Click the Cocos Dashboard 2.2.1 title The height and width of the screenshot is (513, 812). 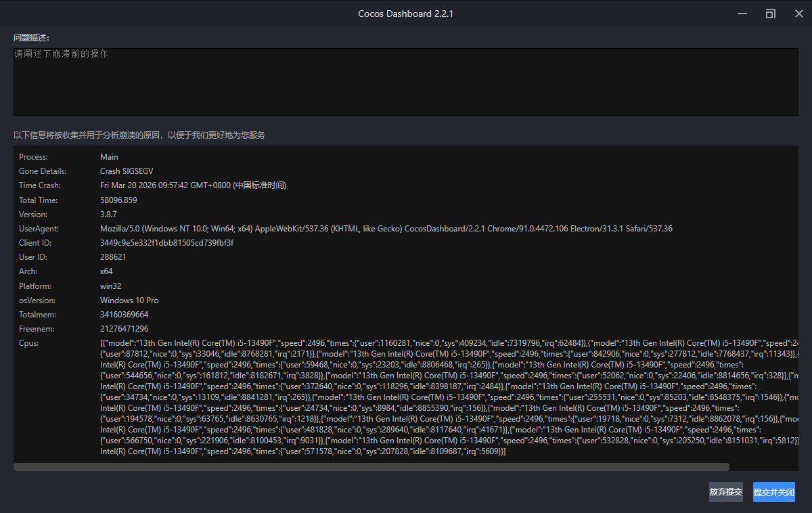click(405, 14)
